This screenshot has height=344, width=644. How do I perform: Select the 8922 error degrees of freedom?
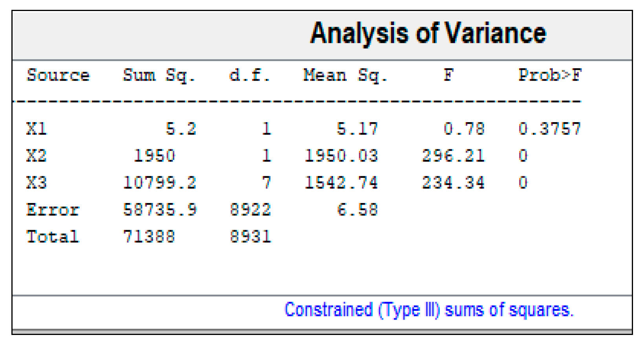[251, 210]
